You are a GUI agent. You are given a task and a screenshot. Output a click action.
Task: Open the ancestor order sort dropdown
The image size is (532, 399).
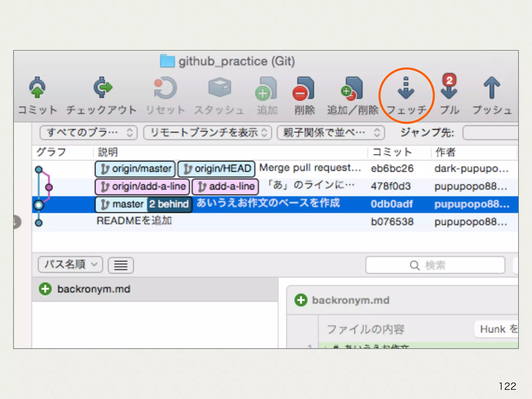point(330,133)
